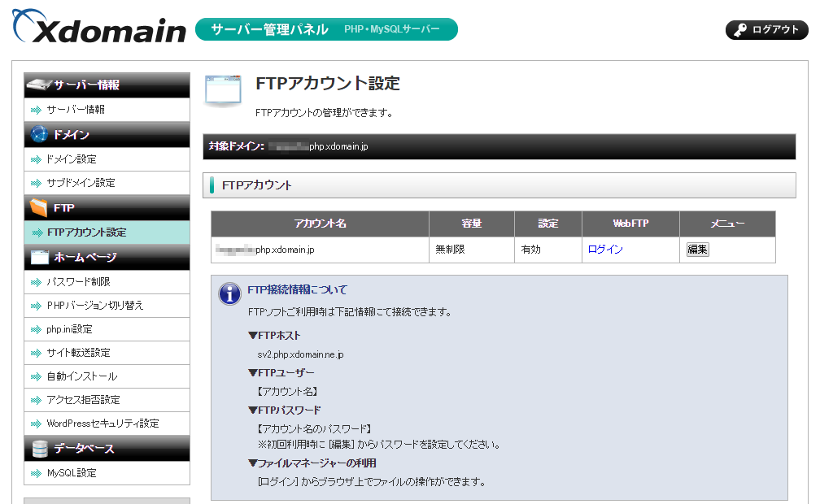Open 自動インストール page
This screenshot has height=504, width=820.
[107, 376]
